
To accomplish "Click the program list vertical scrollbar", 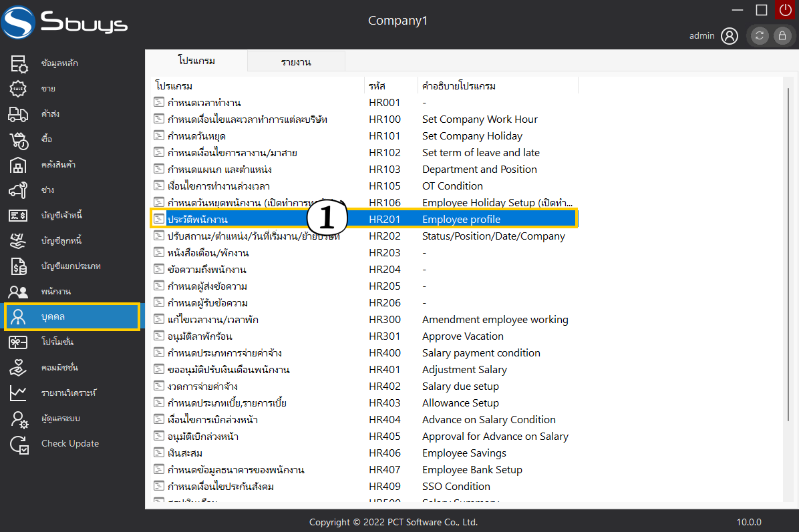I will pyautogui.click(x=790, y=200).
